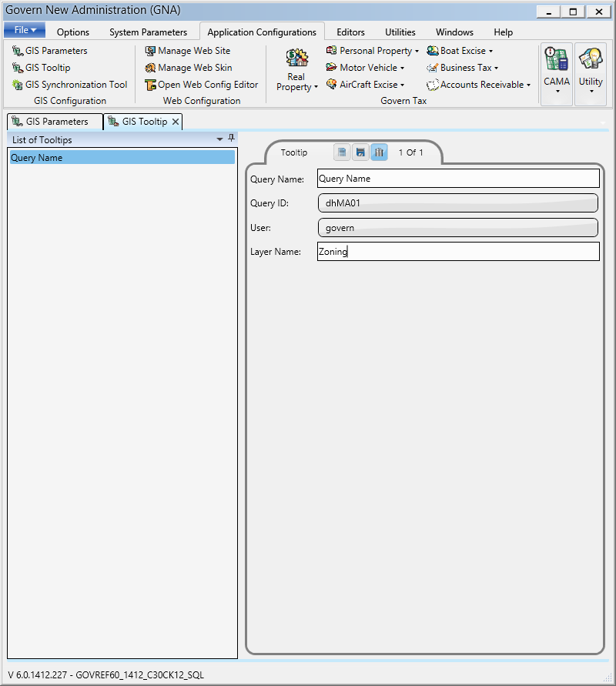Close the GIS Tooltip tab
The height and width of the screenshot is (686, 616).
tap(176, 122)
